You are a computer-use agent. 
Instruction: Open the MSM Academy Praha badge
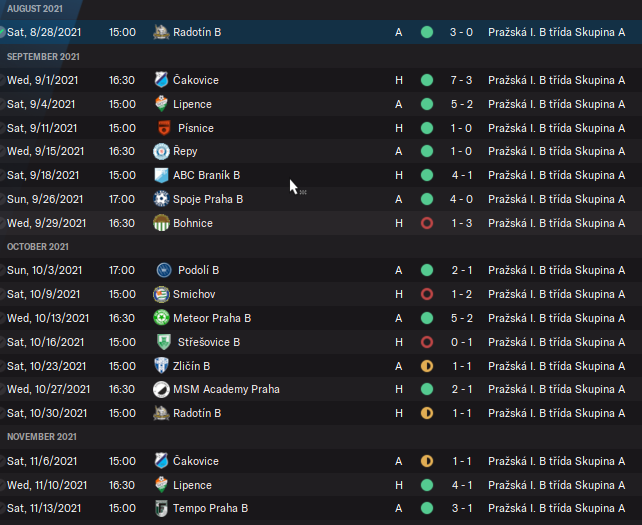[162, 389]
